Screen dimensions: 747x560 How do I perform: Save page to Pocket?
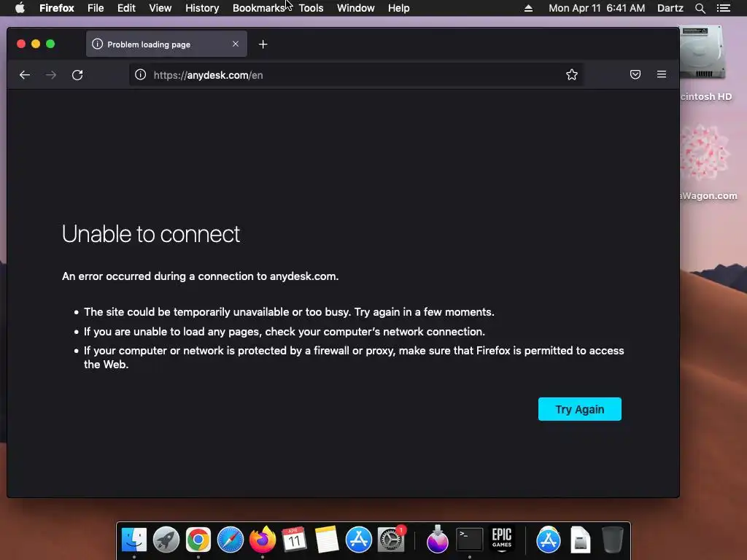(635, 75)
